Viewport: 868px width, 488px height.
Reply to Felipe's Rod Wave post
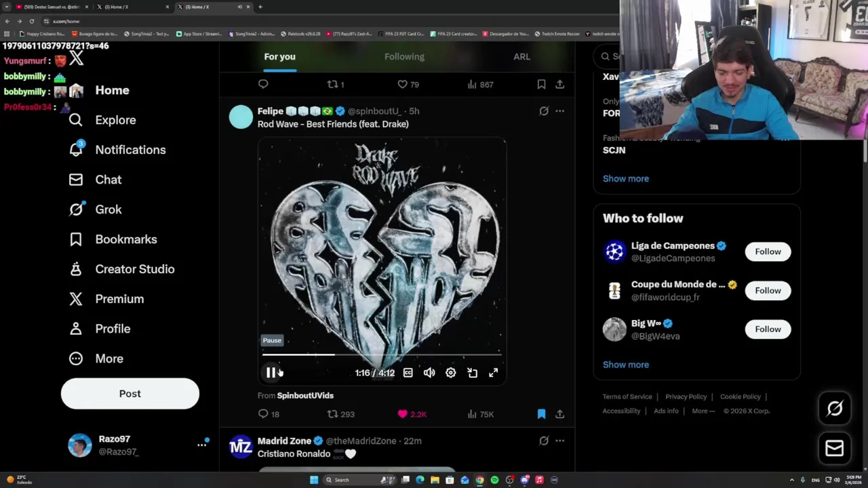pyautogui.click(x=269, y=414)
